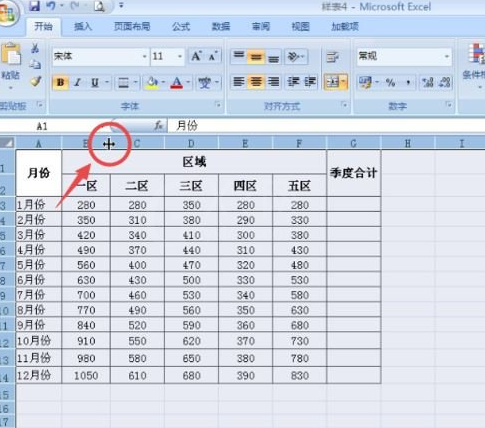The height and width of the screenshot is (428, 485).
Task: Click the Cut scissors icon
Action: [35, 48]
